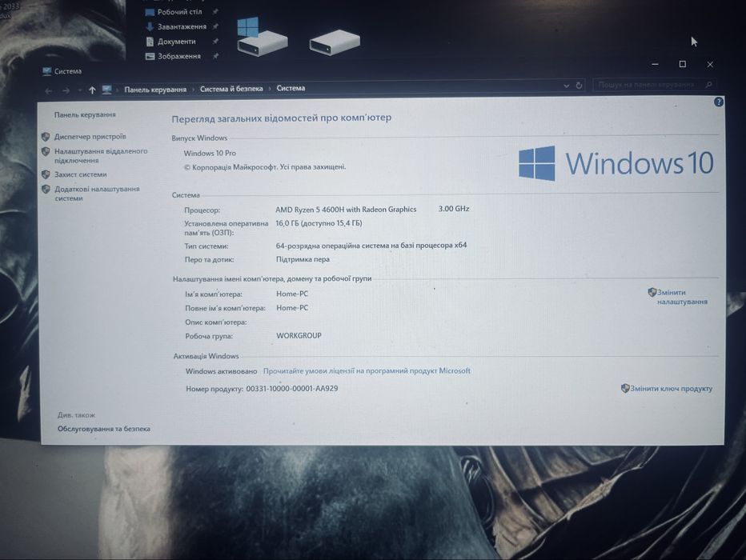Click the WORKGROUP value text
This screenshot has width=746, height=560.
coord(299,336)
